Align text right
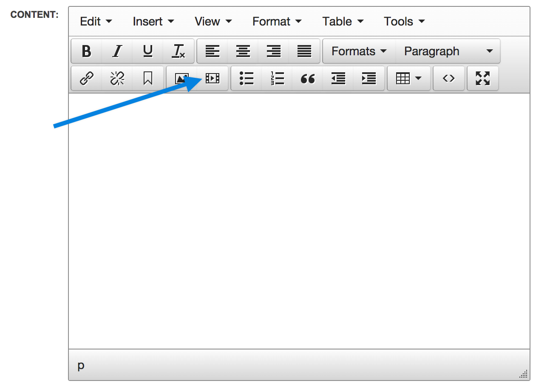This screenshot has height=392, width=550. pyautogui.click(x=274, y=51)
